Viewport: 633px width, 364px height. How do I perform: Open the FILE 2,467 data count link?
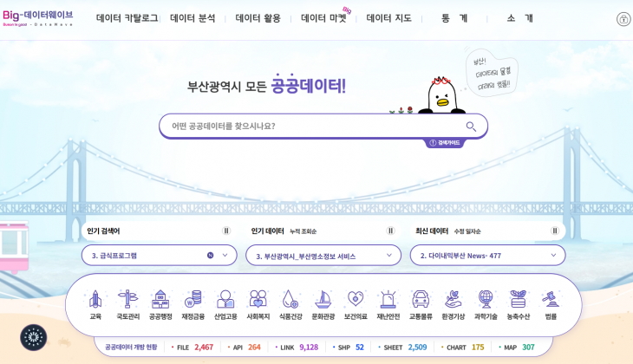(x=194, y=347)
